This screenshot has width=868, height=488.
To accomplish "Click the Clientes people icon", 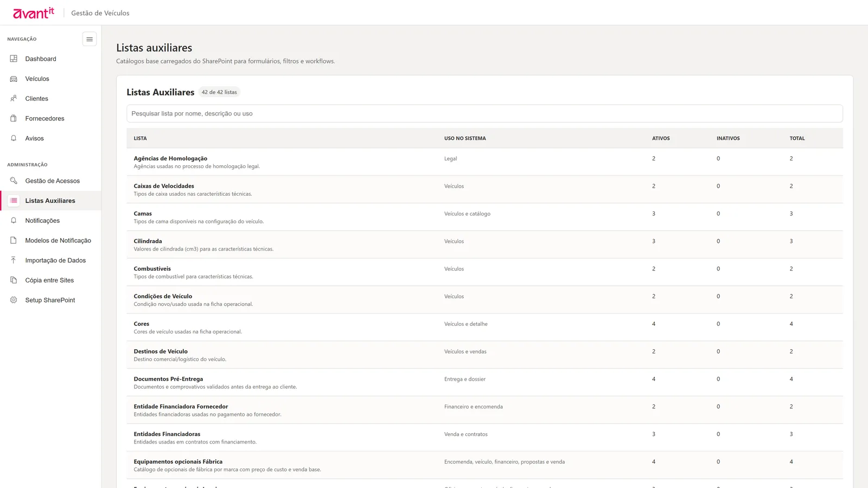I will tap(14, 99).
